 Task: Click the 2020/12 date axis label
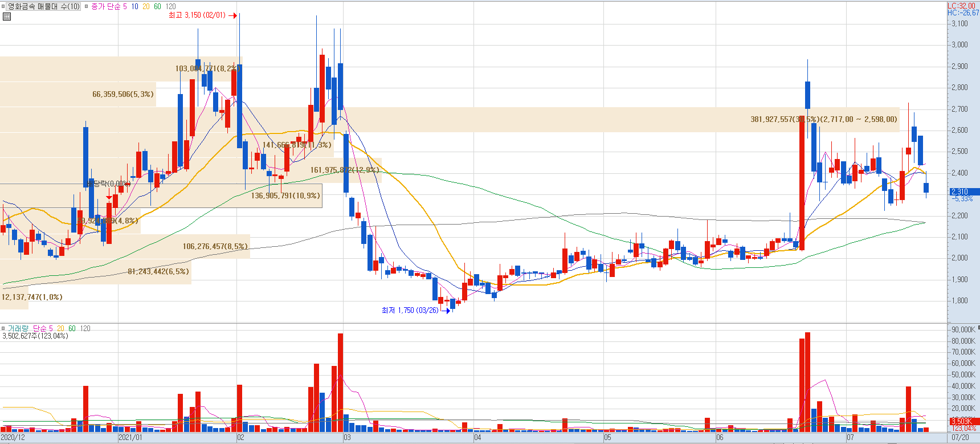click(x=13, y=438)
